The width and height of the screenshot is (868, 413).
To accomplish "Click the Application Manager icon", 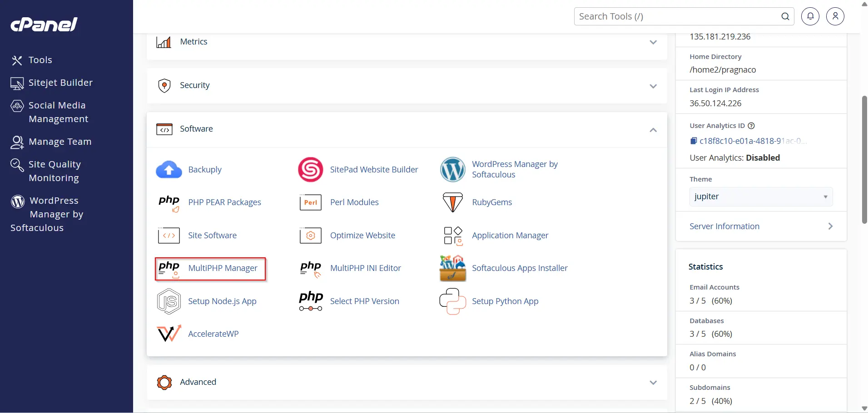I will point(453,236).
